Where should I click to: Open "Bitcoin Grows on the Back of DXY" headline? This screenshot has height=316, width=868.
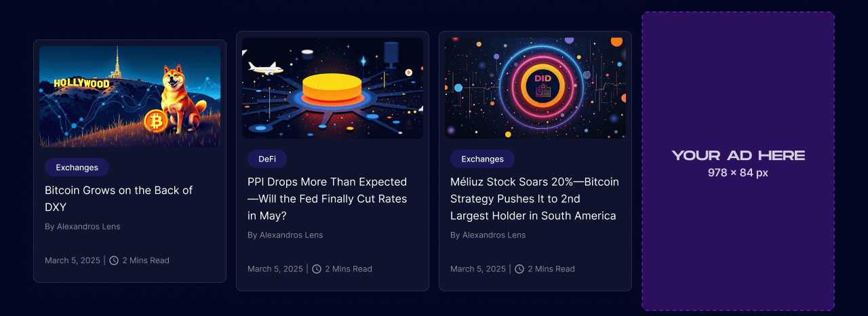pos(119,199)
